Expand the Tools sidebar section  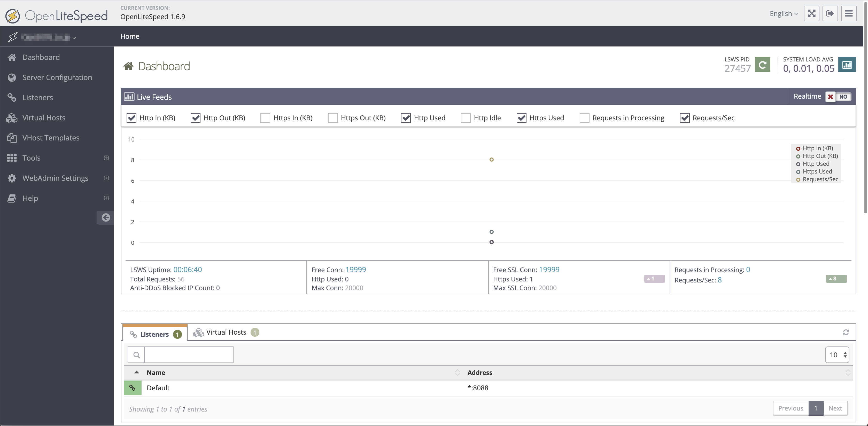pyautogui.click(x=106, y=158)
